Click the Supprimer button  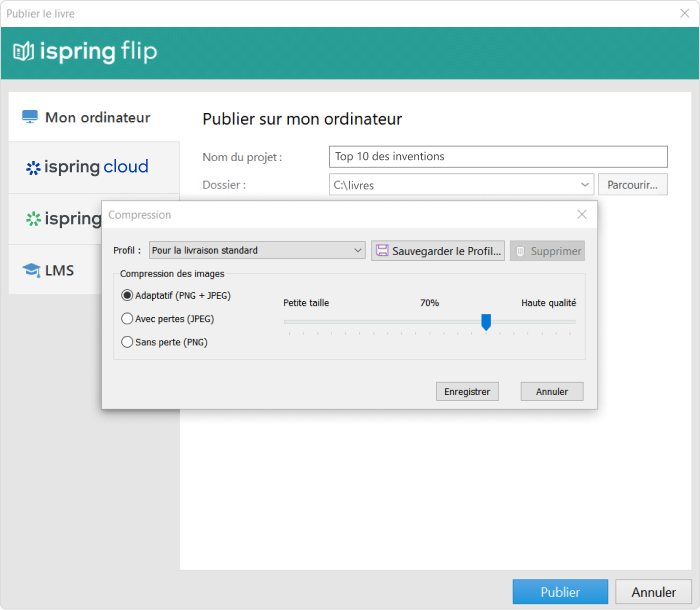point(547,251)
